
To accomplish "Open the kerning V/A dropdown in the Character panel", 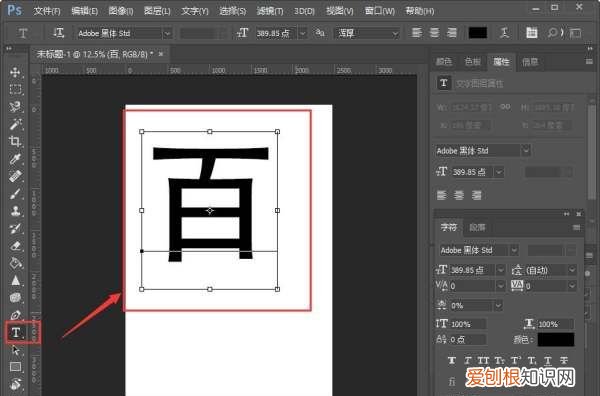I will 500,286.
